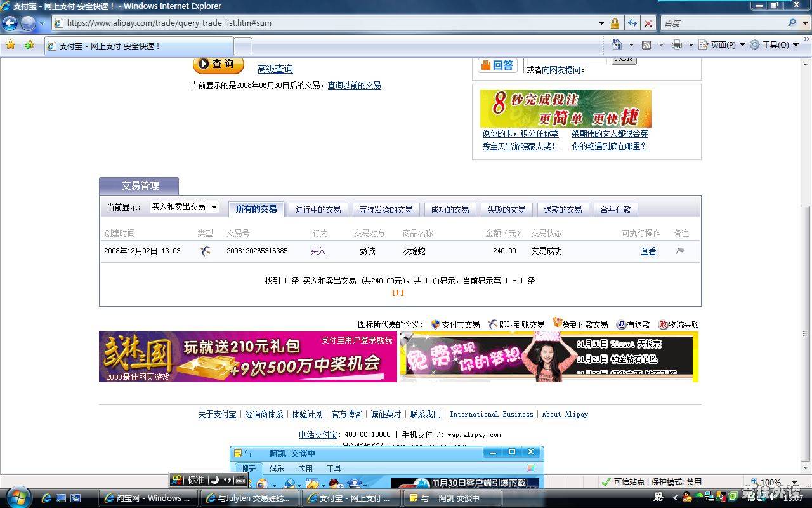Image resolution: width=812 pixels, height=508 pixels.
Task: Click the RSS feeds icon
Action: click(x=646, y=44)
